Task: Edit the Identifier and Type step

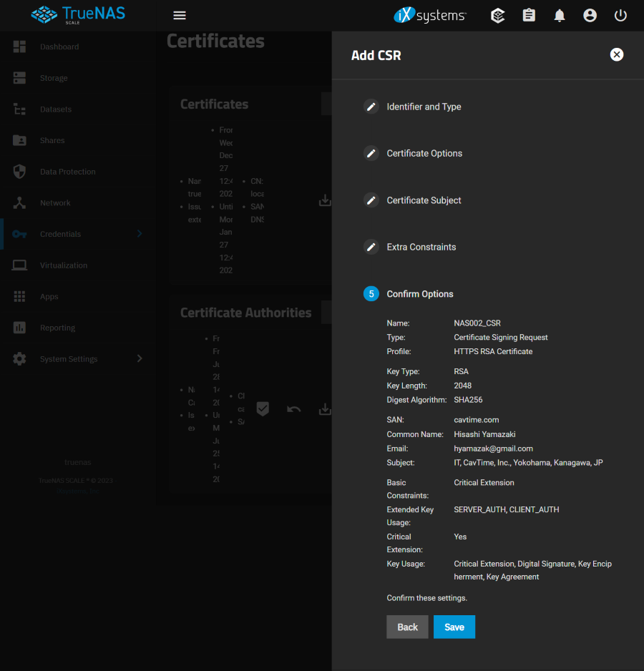Action: point(371,107)
